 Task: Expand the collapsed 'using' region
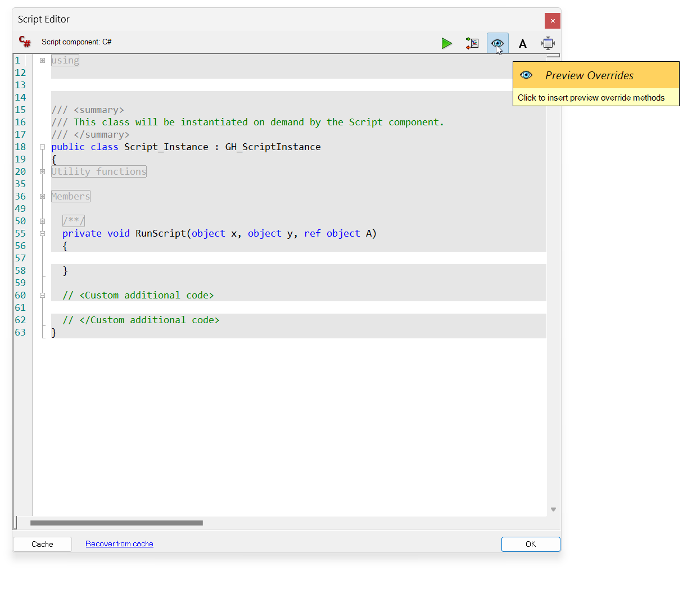click(x=42, y=60)
